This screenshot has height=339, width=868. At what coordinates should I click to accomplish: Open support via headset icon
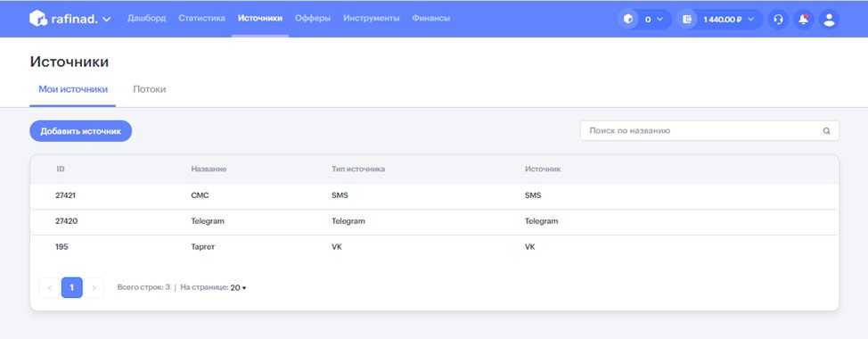(x=778, y=20)
